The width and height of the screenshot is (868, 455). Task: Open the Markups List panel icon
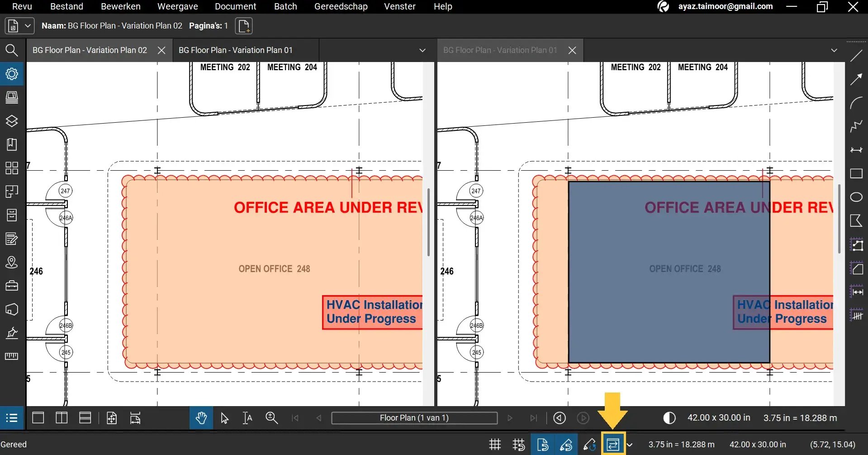click(x=12, y=418)
